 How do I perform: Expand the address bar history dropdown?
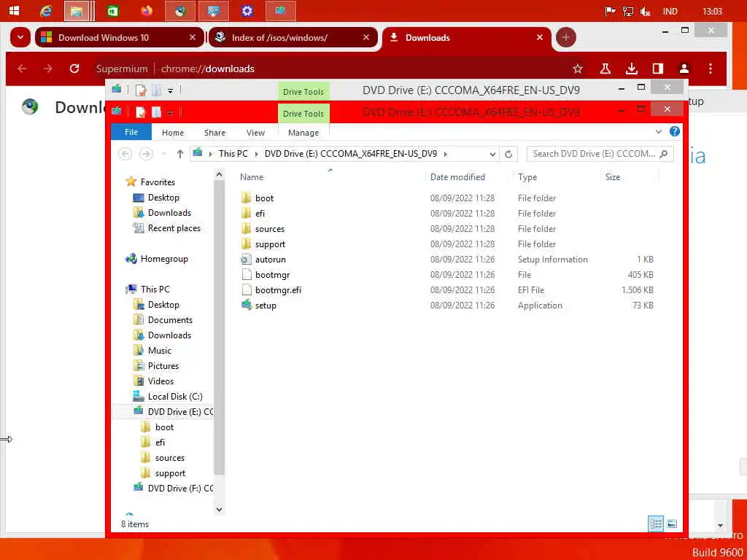click(492, 155)
